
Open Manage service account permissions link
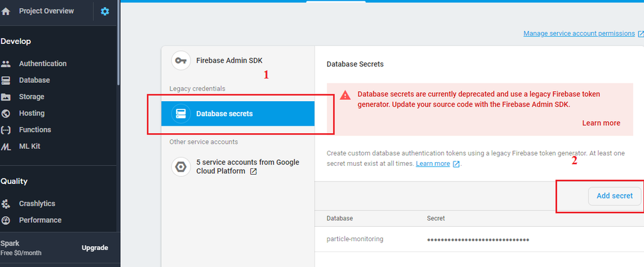pos(579,33)
